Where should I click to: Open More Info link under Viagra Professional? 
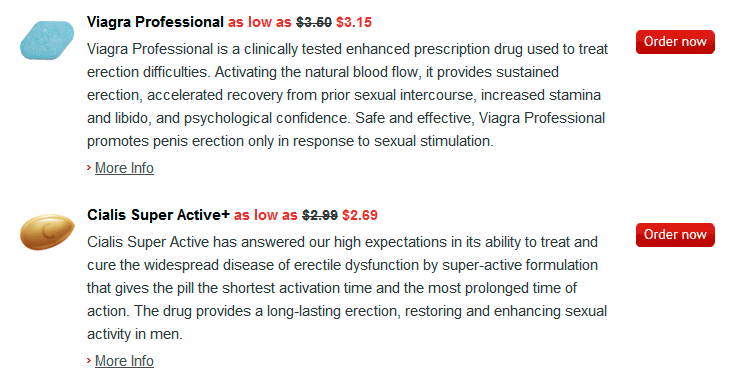tap(124, 168)
